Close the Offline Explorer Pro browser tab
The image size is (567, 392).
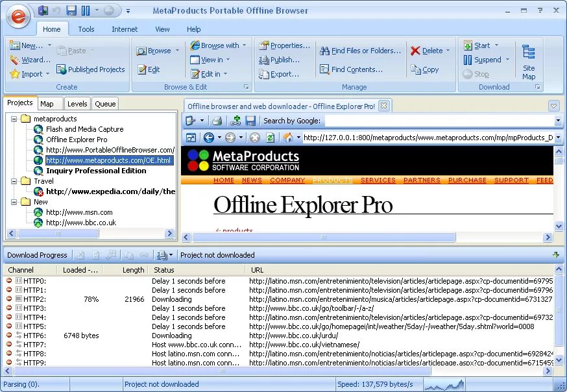tap(383, 106)
